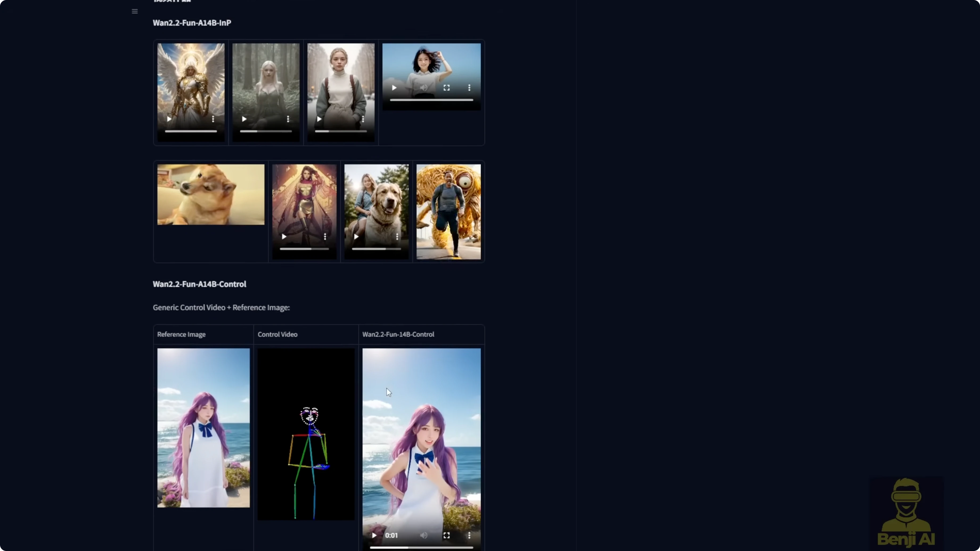Toggle mute on purple hair control video
980x551 pixels.
[x=423, y=535]
